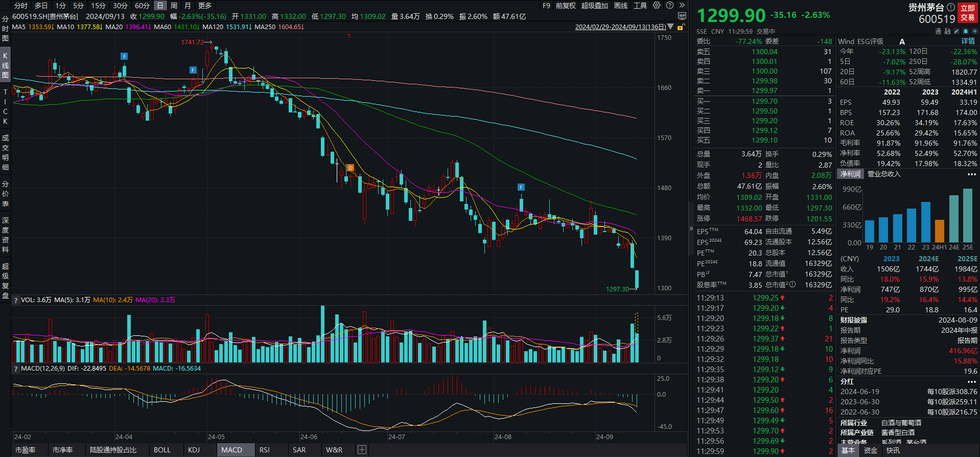Open 总市值 info circle icon

pyautogui.click(x=792, y=285)
